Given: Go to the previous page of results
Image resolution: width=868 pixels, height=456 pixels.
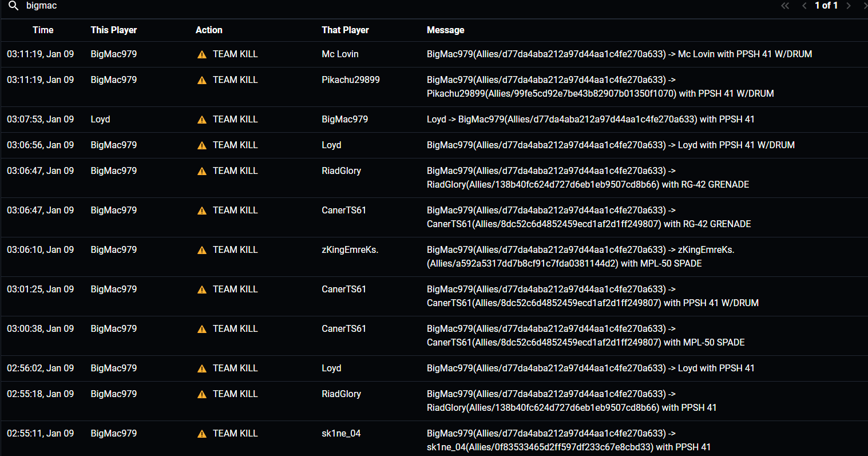Looking at the screenshot, I should pyautogui.click(x=804, y=6).
